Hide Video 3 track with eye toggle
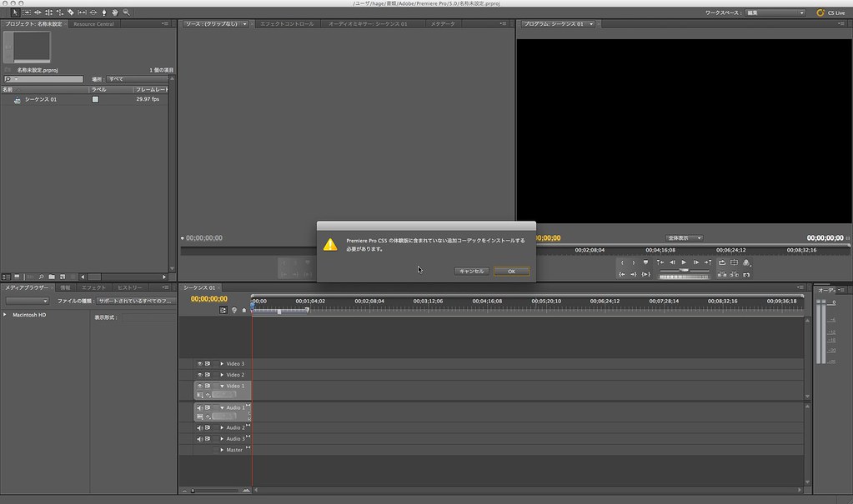 coord(200,364)
